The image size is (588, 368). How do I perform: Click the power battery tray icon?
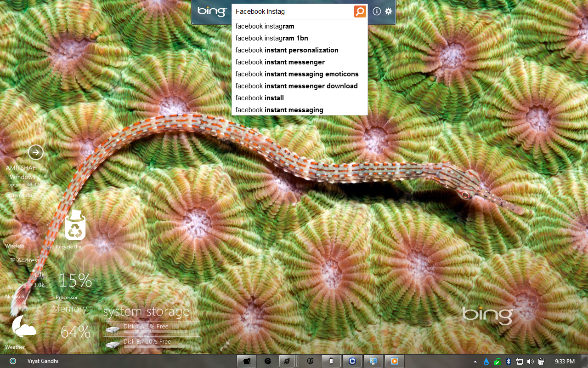(542, 362)
